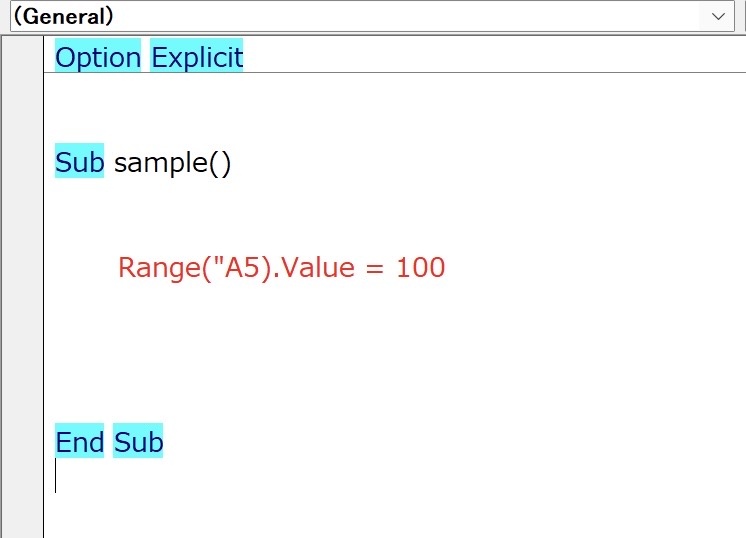This screenshot has height=538, width=746.
Task: Click the highlighted Sub keyword before sample()
Action: coord(79,161)
